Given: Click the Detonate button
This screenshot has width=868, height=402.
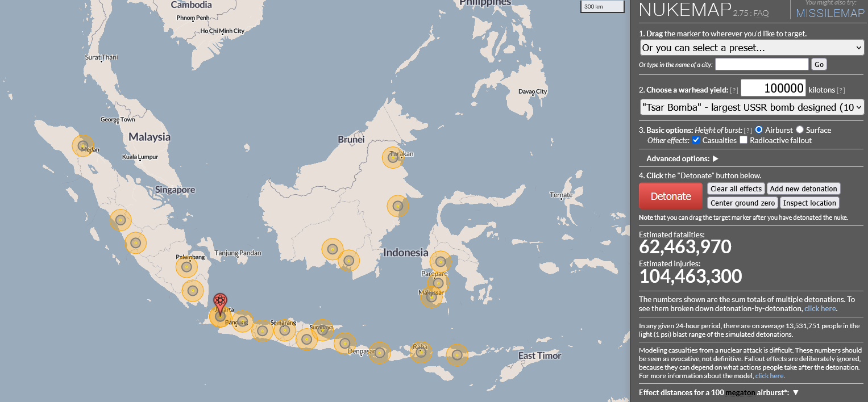Looking at the screenshot, I should tap(671, 196).
